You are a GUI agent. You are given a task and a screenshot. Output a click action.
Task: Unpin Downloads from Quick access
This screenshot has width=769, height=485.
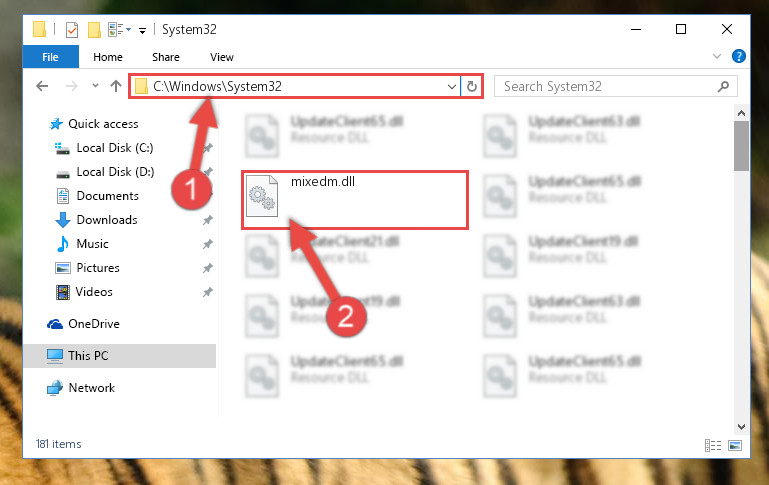(208, 220)
